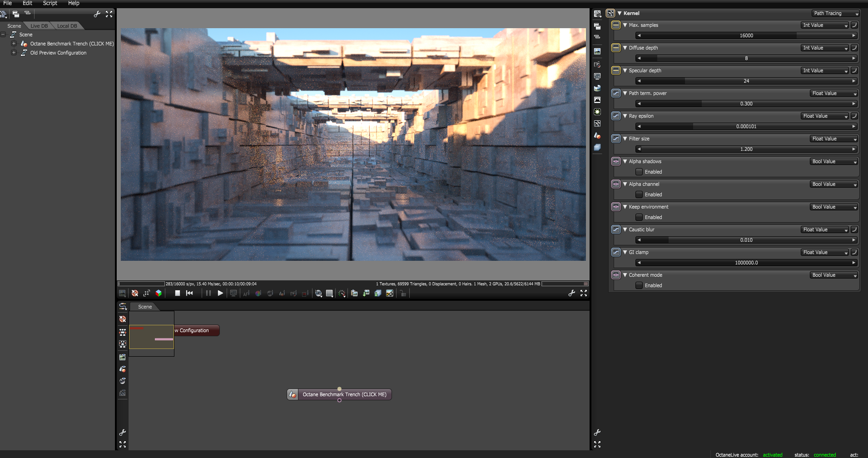Maximize the scene outliner panel
This screenshot has height=458, width=868.
[x=109, y=14]
